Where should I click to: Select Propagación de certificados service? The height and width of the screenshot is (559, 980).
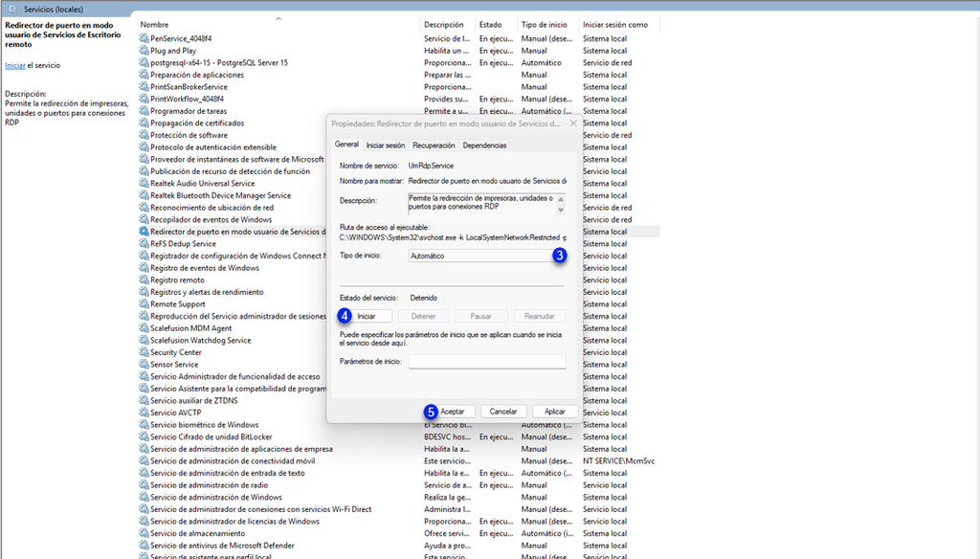click(x=197, y=123)
